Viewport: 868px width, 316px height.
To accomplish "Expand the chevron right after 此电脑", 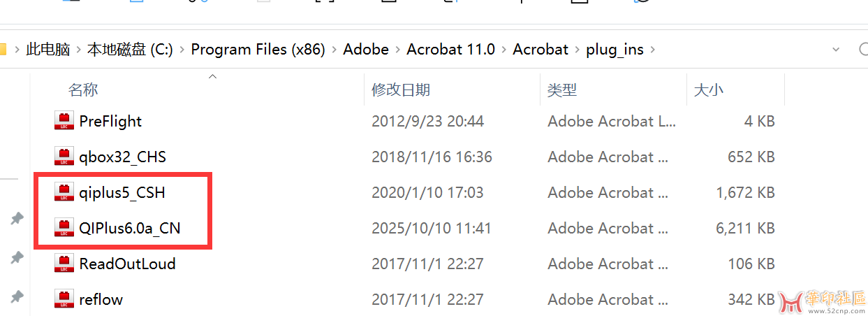I will (x=78, y=50).
